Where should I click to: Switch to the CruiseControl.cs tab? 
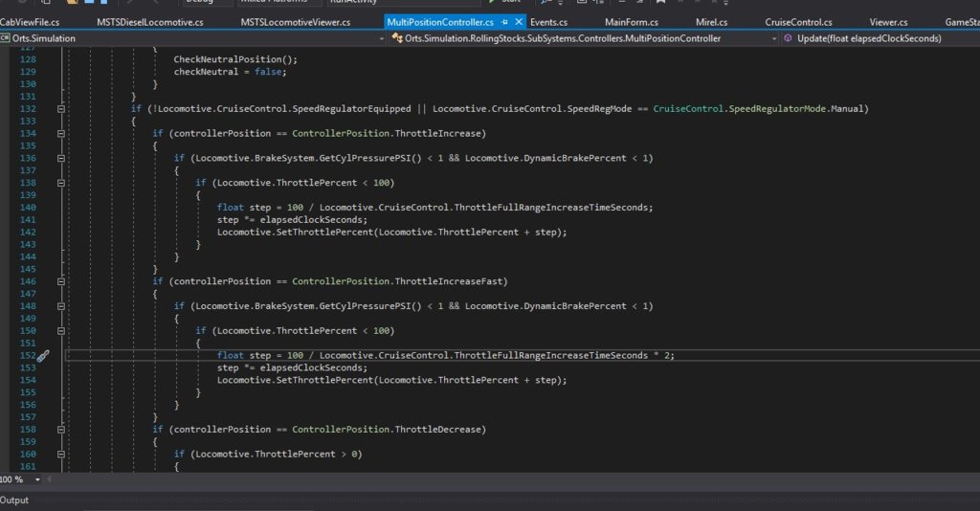point(797,21)
